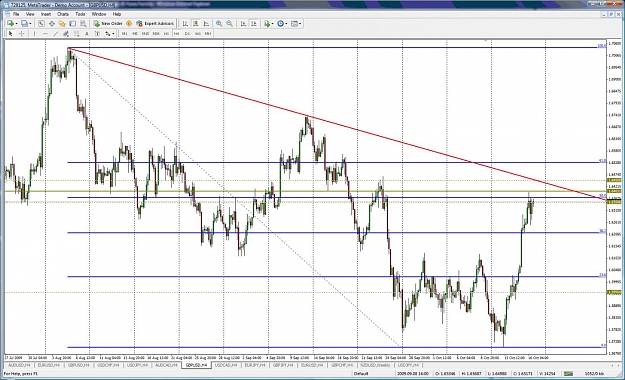The width and height of the screenshot is (625, 380).
Task: Open the Insert menu
Action: (46, 14)
